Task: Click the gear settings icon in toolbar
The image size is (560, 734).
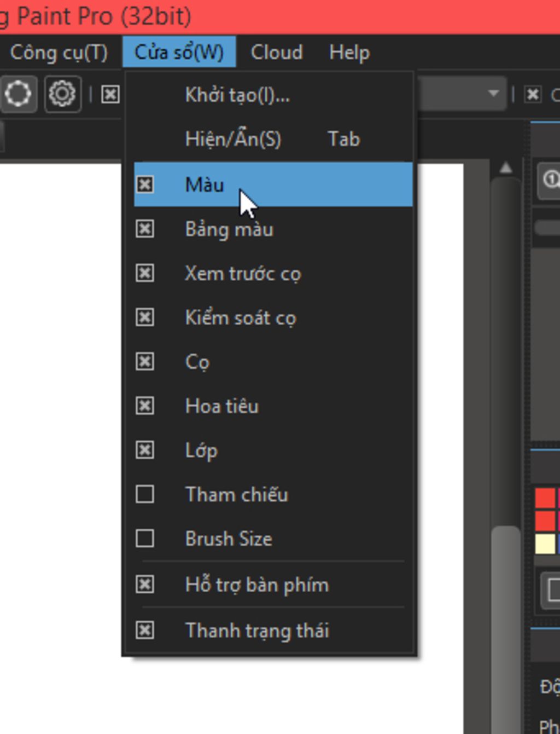Action: point(62,94)
